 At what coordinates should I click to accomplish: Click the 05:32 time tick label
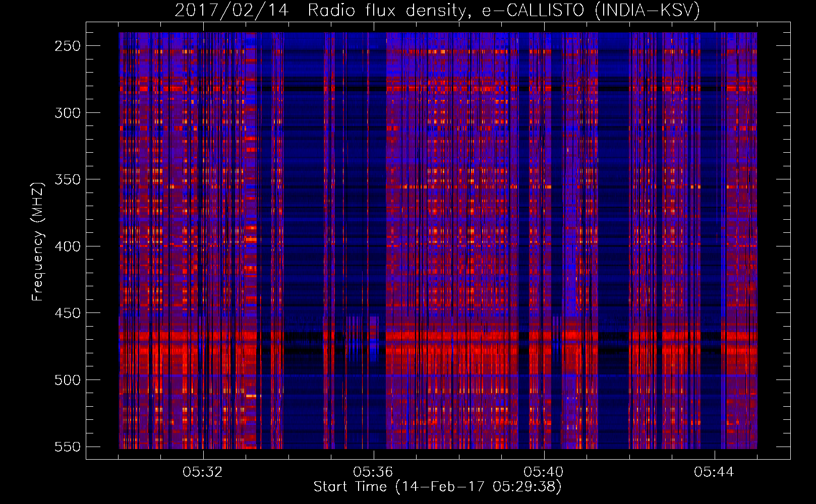tap(203, 472)
